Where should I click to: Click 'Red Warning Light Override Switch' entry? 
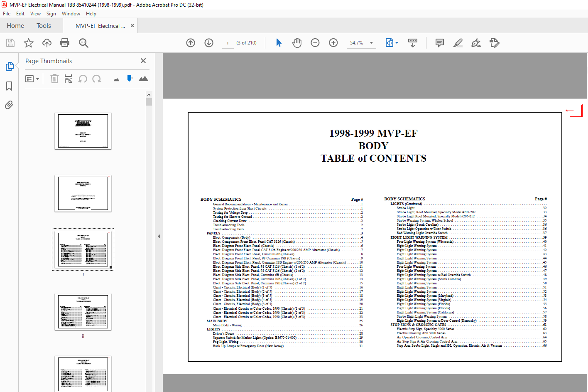click(x=422, y=233)
